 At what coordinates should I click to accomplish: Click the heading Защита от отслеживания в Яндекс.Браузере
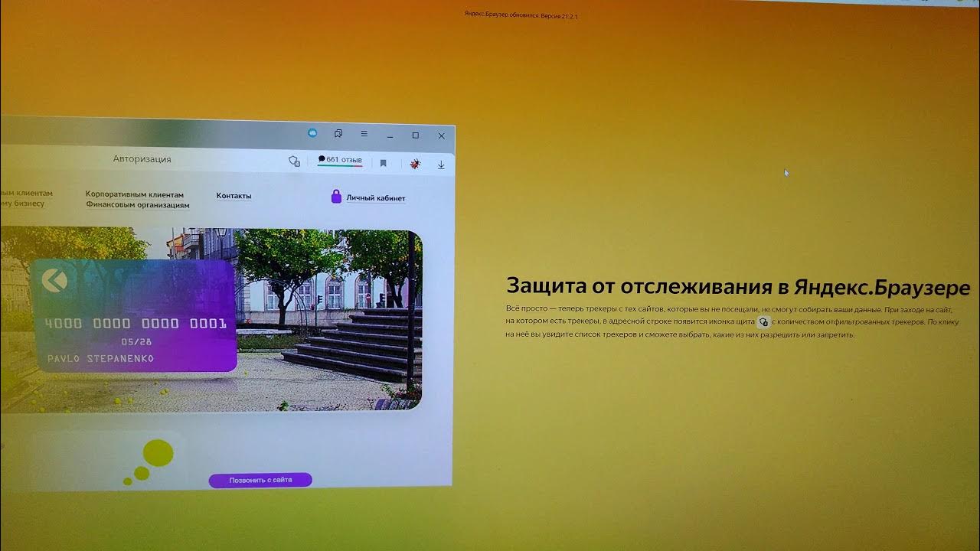(x=738, y=287)
